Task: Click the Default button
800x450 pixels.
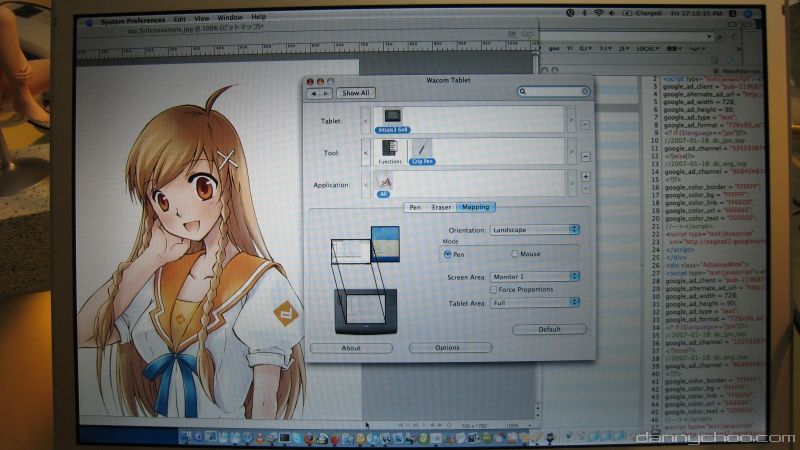Action: (x=548, y=329)
